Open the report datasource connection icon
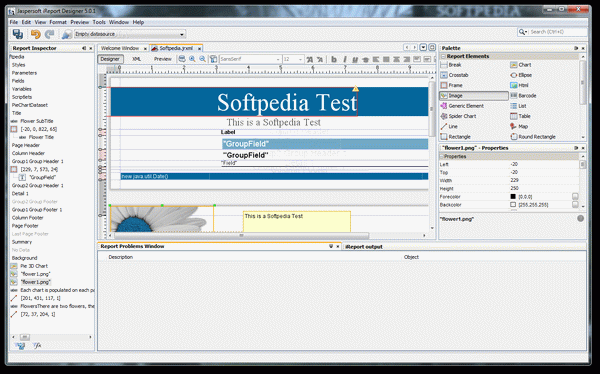This screenshot has width=600, height=374. [67, 34]
